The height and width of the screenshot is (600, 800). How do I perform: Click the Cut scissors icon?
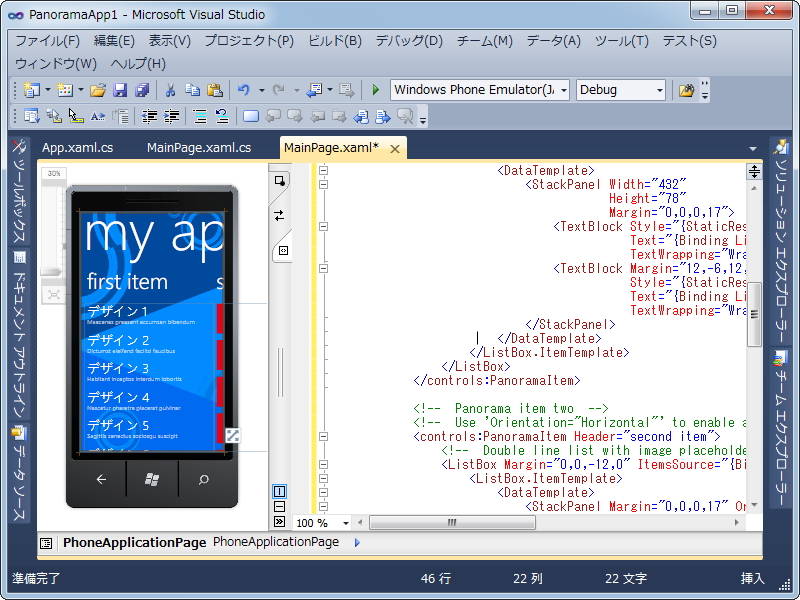click(x=170, y=90)
